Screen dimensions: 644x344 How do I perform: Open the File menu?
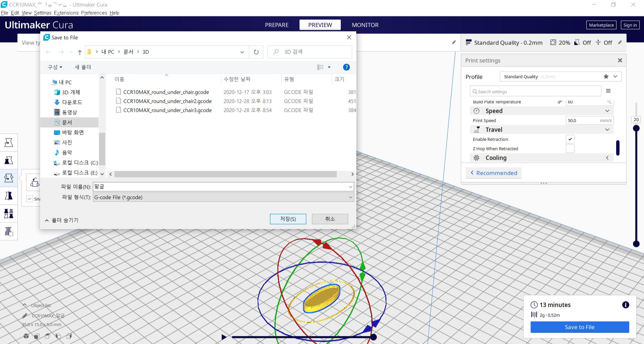tap(5, 13)
